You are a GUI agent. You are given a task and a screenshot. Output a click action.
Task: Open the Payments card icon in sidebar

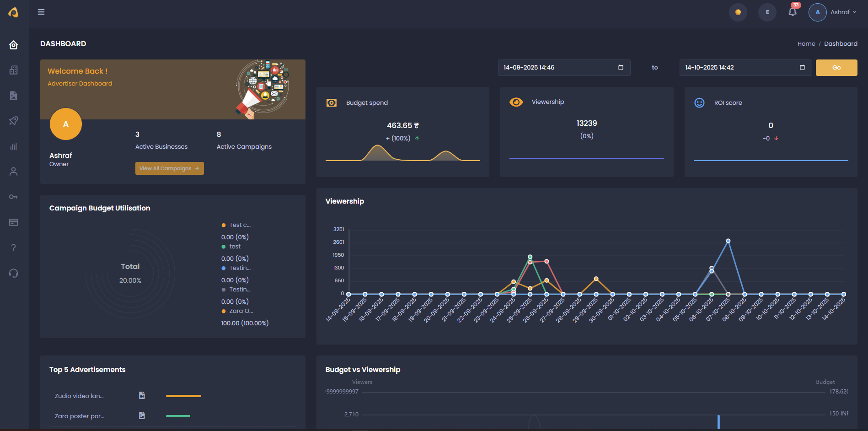coord(13,222)
